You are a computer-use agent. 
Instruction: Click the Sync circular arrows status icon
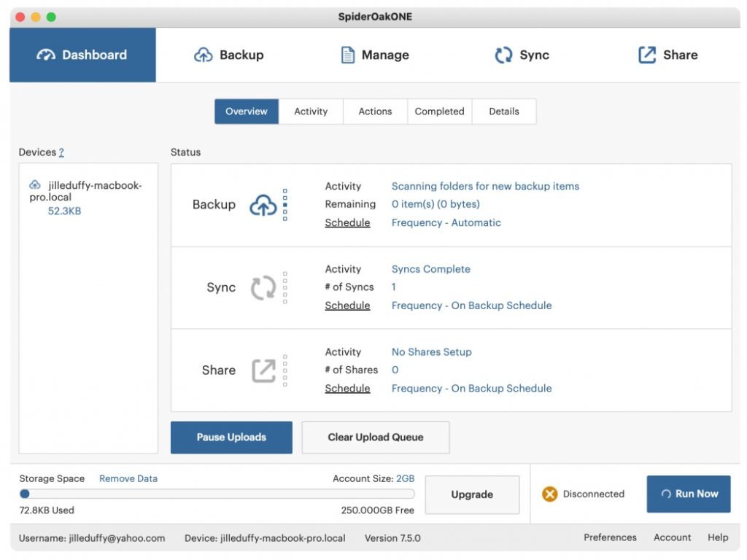pos(263,287)
